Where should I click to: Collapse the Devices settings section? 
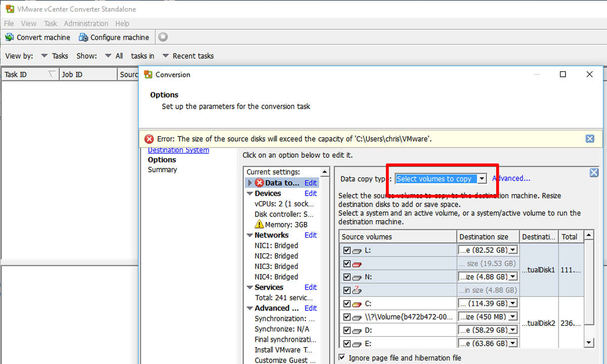(250, 194)
